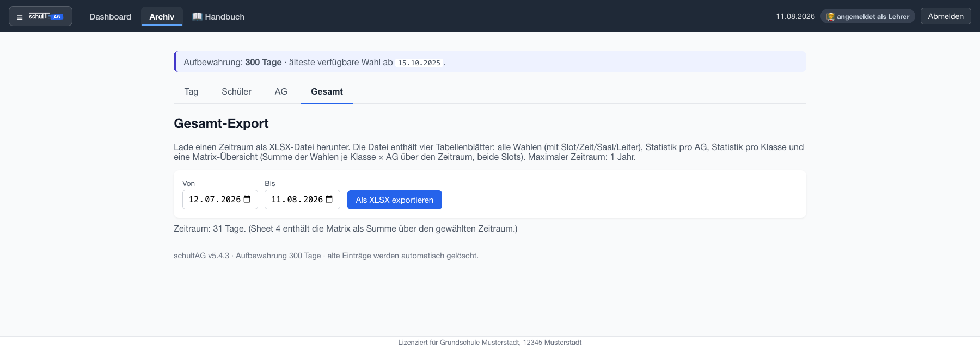
Task: Switch to the Schüler tab
Action: click(x=236, y=91)
